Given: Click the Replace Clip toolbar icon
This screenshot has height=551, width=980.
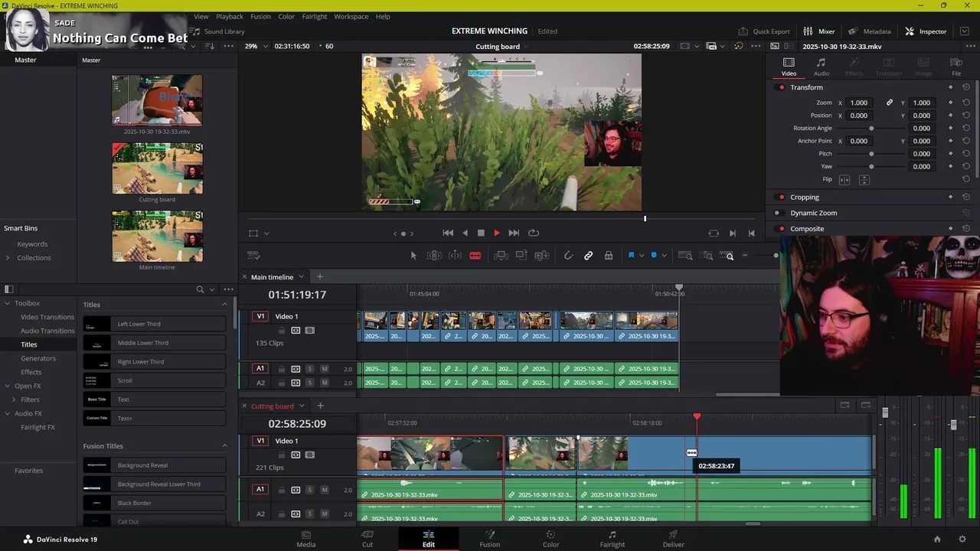Looking at the screenshot, I should 542,256.
